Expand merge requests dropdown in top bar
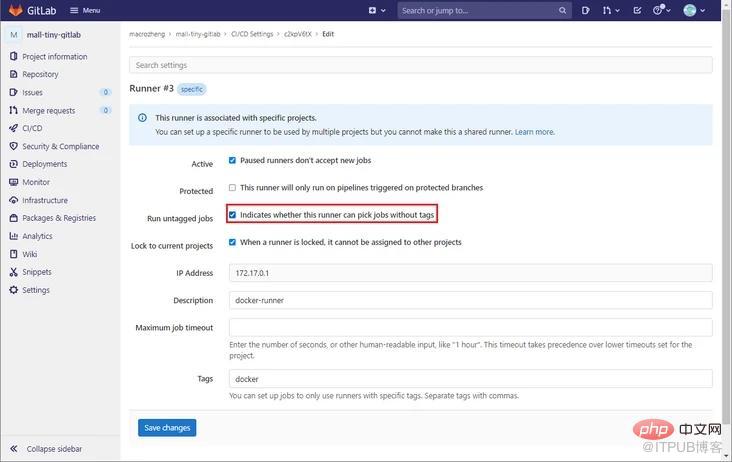732x462 pixels. coord(617,10)
